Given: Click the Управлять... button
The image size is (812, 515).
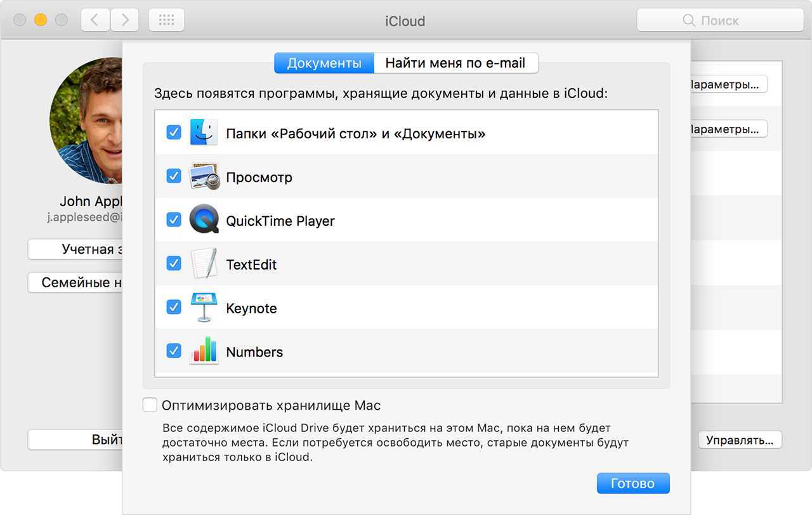Looking at the screenshot, I should pyautogui.click(x=740, y=440).
